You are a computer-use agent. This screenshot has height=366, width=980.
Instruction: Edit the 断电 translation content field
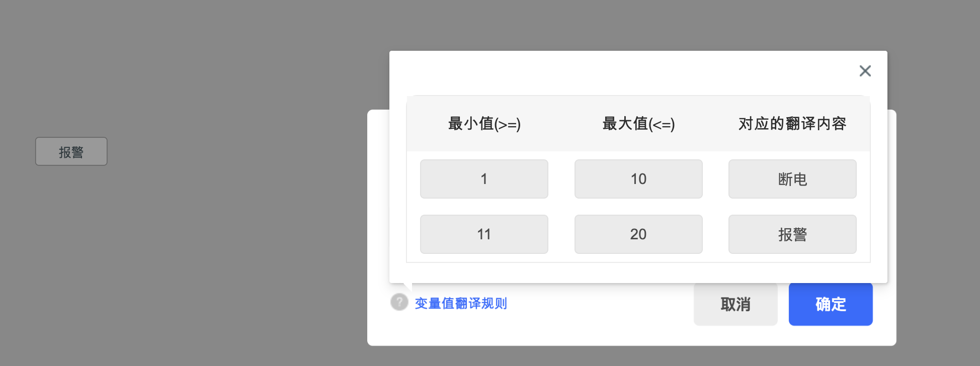point(792,179)
